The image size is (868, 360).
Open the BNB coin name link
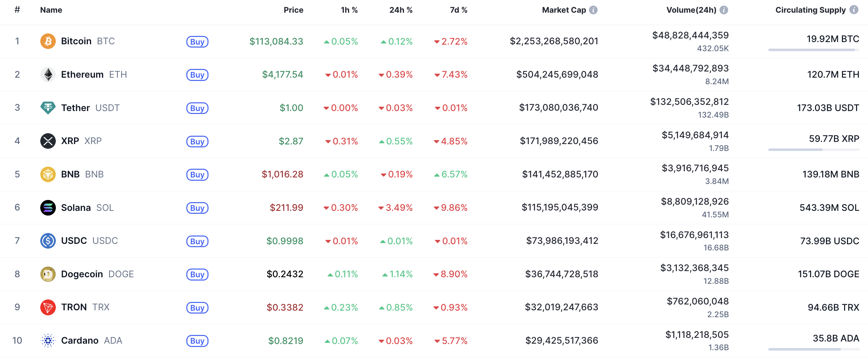click(x=70, y=174)
